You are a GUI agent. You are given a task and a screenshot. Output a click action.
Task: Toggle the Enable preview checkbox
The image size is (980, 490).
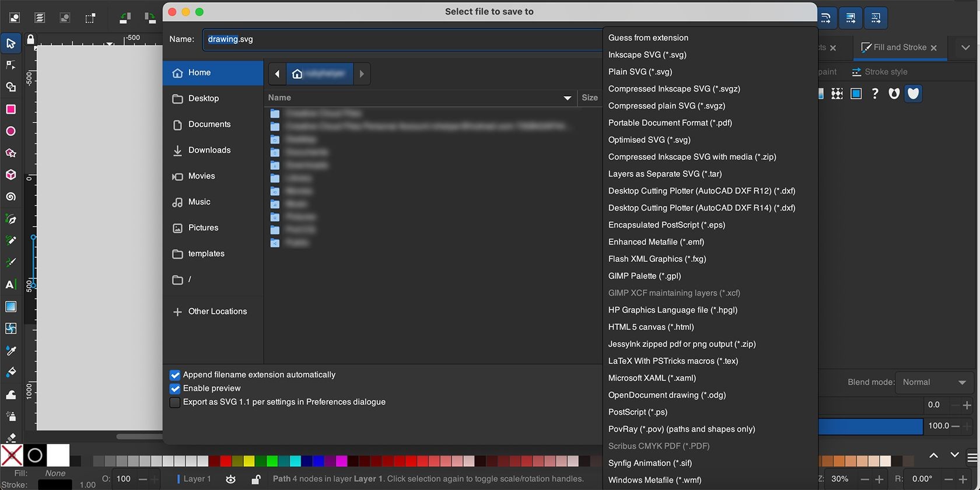point(174,388)
